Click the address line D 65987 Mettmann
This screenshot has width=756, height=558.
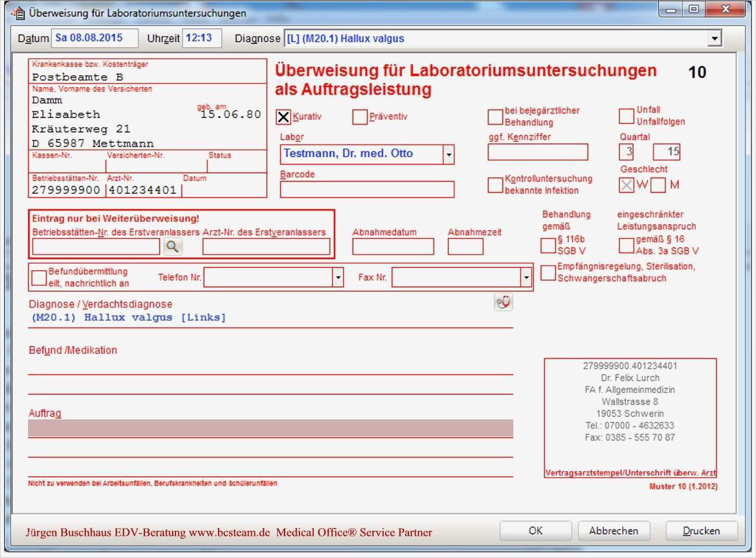click(x=92, y=143)
